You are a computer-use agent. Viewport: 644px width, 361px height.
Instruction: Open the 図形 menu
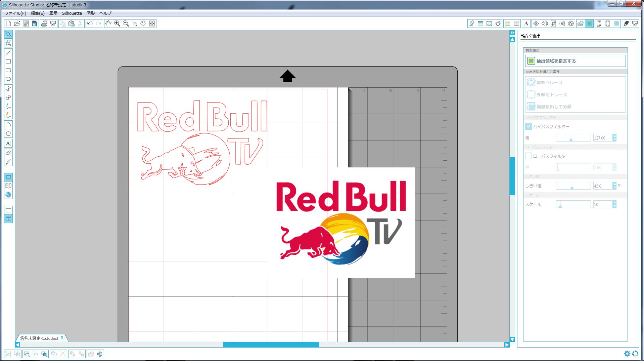pos(91,13)
